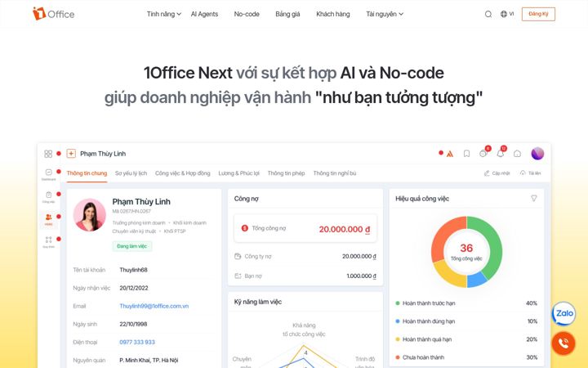
Task: Click Phạm Thùy Linh's profile photo
Action: click(89, 215)
